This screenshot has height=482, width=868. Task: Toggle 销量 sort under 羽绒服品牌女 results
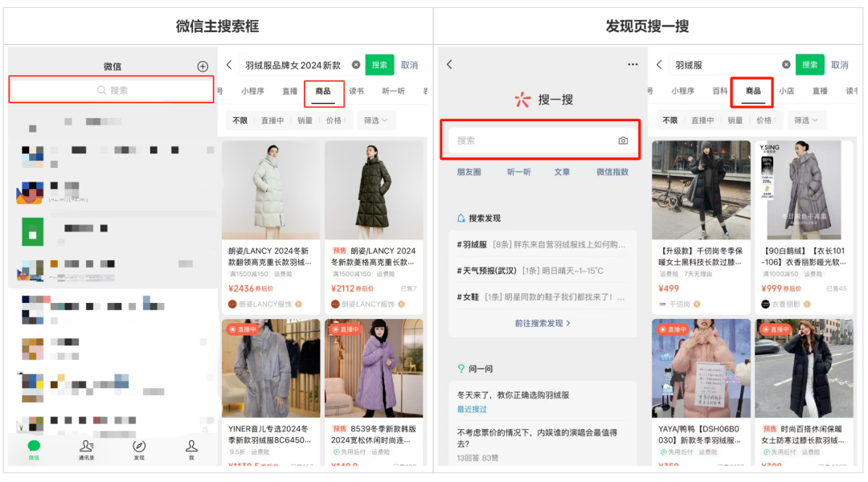[x=305, y=120]
